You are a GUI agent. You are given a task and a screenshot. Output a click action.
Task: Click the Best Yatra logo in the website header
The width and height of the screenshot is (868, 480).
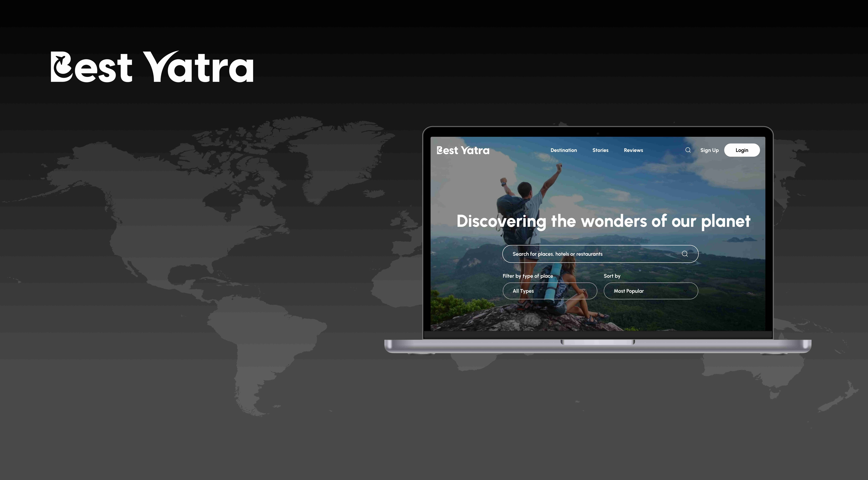coord(463,150)
